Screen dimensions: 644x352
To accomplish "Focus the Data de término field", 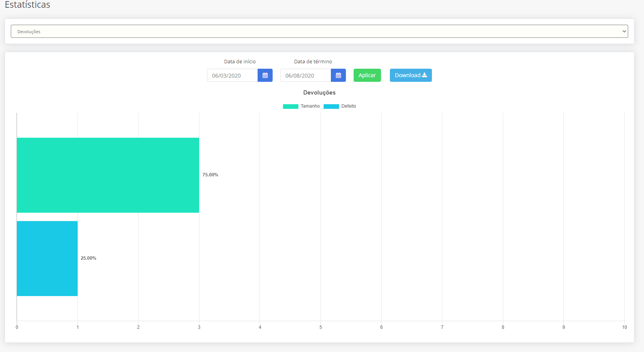I will coord(305,75).
